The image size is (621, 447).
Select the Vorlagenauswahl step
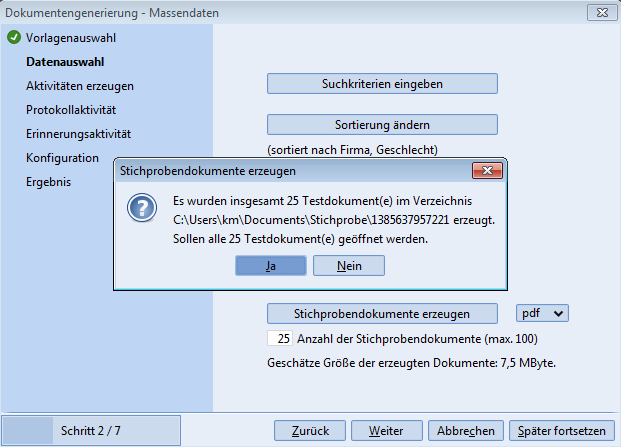coord(70,38)
